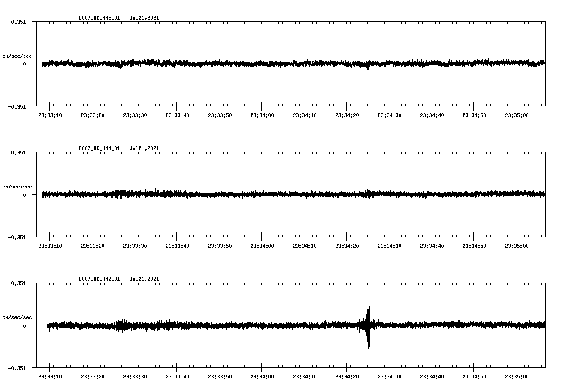
Task: Click the Jul21,2021 date on the HNZ plot
Action: pyautogui.click(x=144, y=279)
